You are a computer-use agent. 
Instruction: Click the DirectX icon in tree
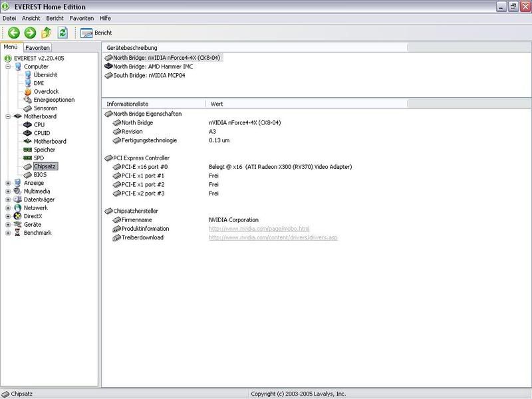point(18,216)
